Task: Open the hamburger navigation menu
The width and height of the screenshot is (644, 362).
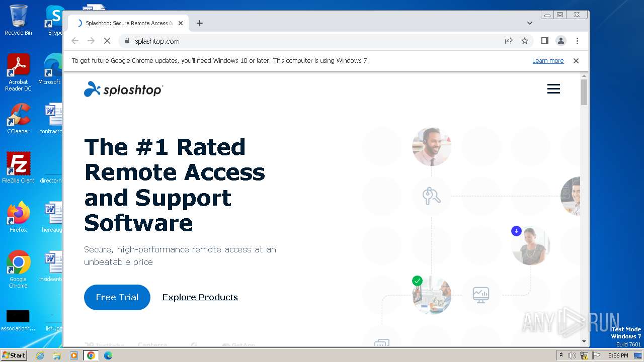Action: coord(553,89)
